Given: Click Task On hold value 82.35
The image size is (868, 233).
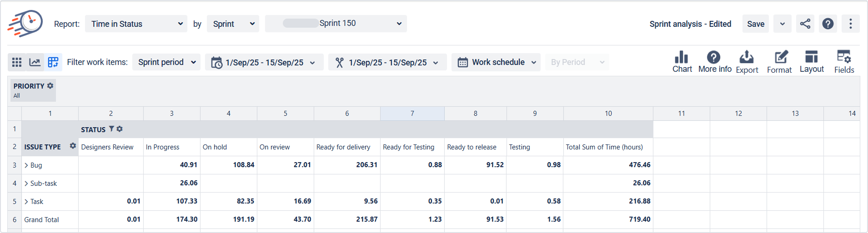Looking at the screenshot, I should [229, 202].
